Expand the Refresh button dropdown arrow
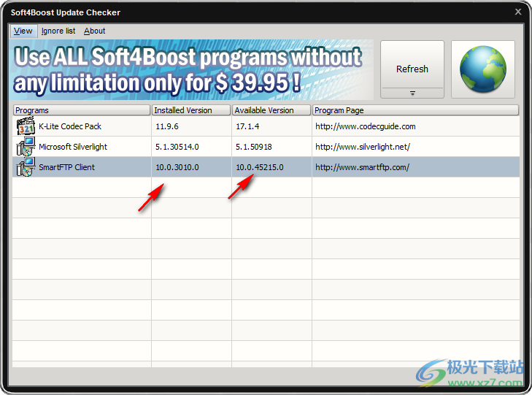Screen dimensions: 532x395 coord(412,93)
